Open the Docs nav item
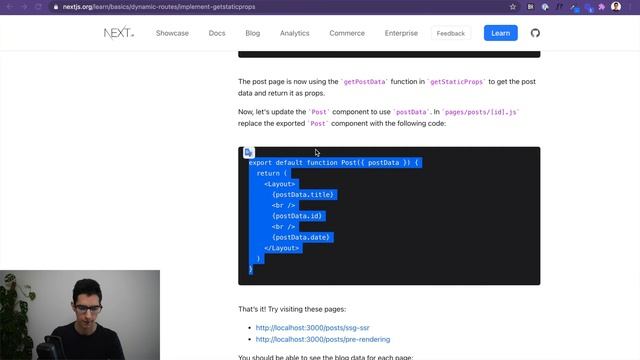The height and width of the screenshot is (360, 640). [217, 33]
